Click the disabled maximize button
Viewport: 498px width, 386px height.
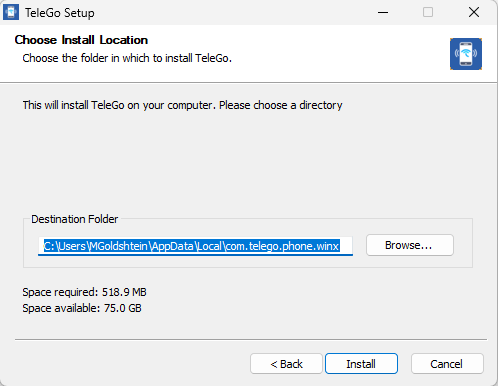pos(428,13)
